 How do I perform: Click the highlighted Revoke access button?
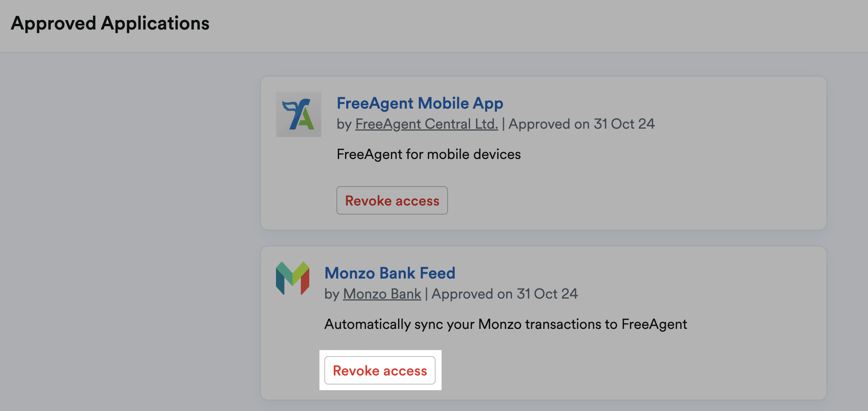[380, 371]
